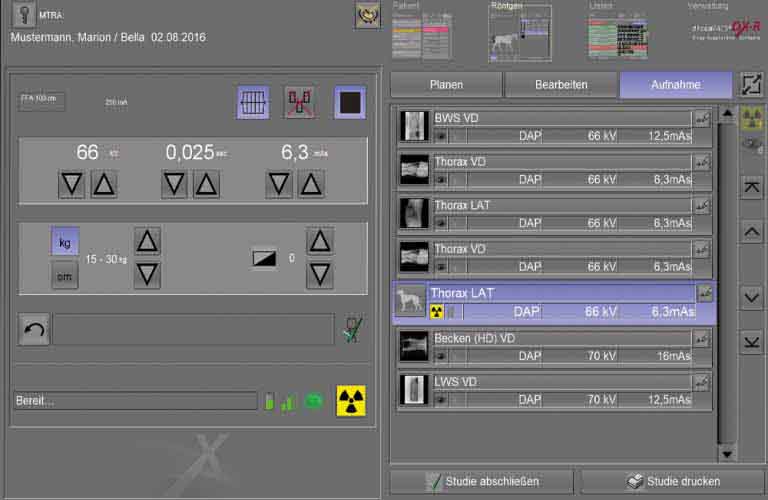The height and width of the screenshot is (500, 768).
Task: Select the cm unit toggle
Action: point(65,276)
